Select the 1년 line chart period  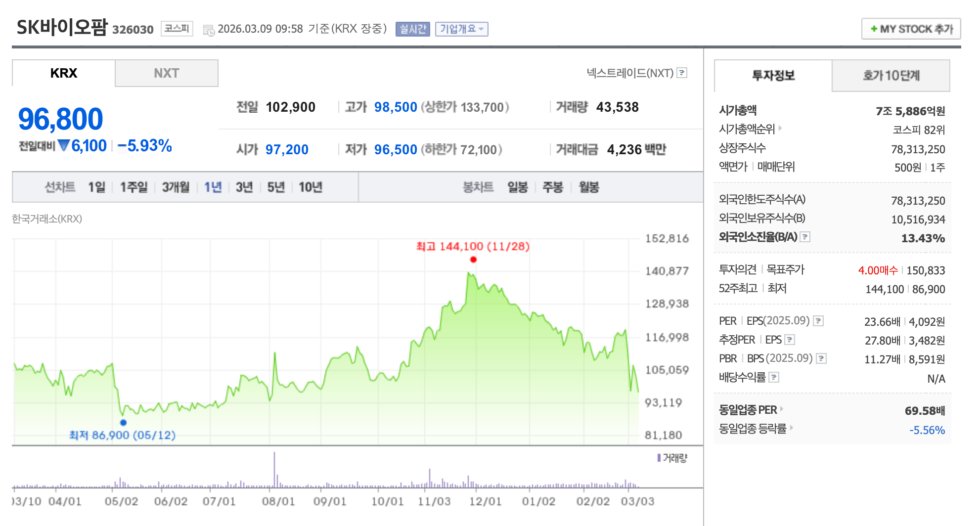coord(213,187)
